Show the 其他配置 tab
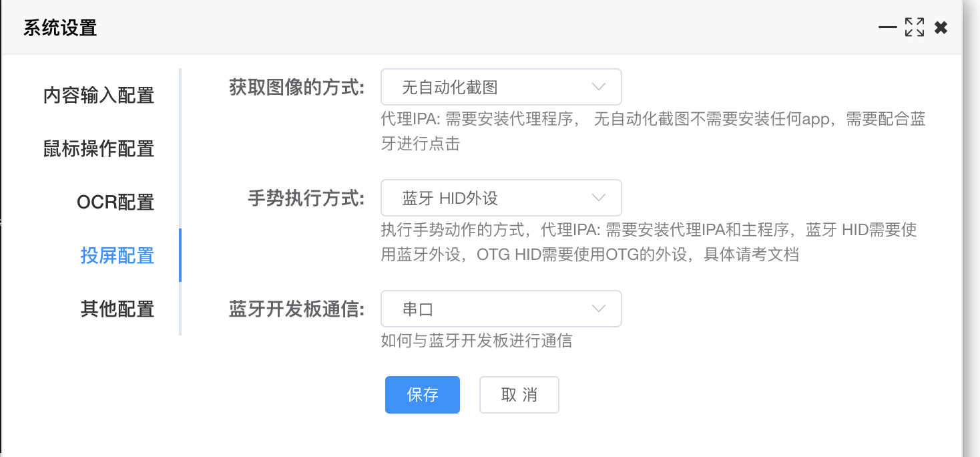The width and height of the screenshot is (980, 457). (x=117, y=309)
